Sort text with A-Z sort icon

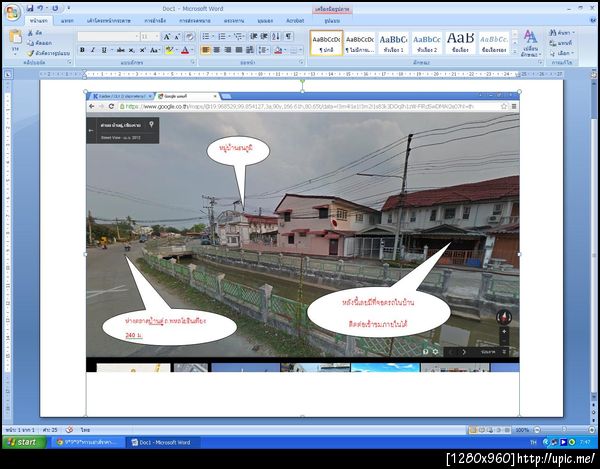[x=276, y=36]
